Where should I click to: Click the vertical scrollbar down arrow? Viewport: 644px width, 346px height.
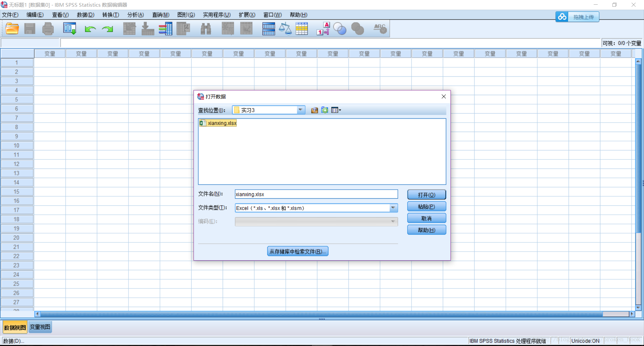[638, 307]
